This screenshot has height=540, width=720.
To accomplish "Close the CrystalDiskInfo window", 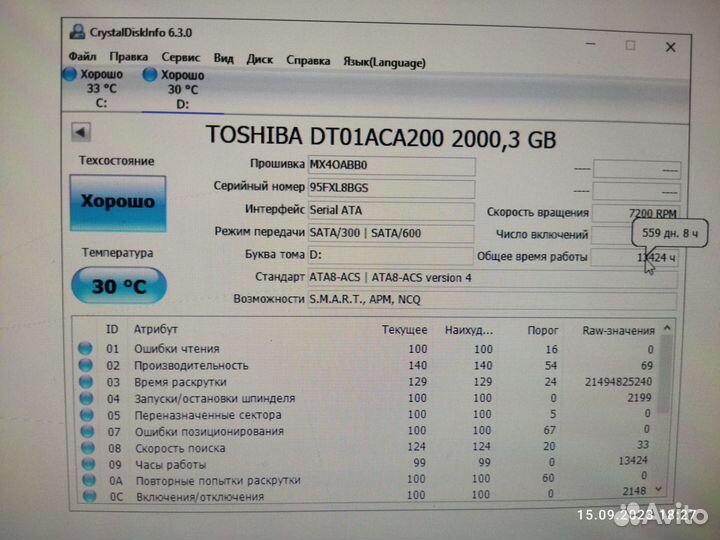I will (x=670, y=47).
